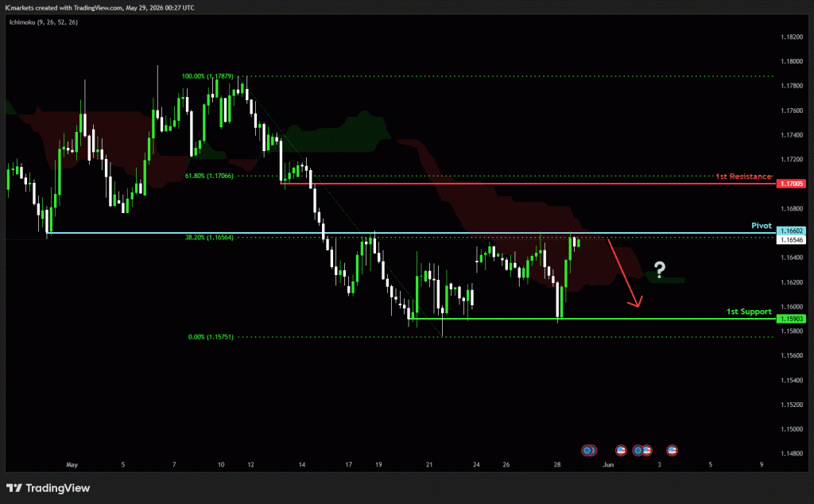Click the 61.80% (1.17066) Fibonacci level label
The height and width of the screenshot is (504, 814).
(x=209, y=176)
